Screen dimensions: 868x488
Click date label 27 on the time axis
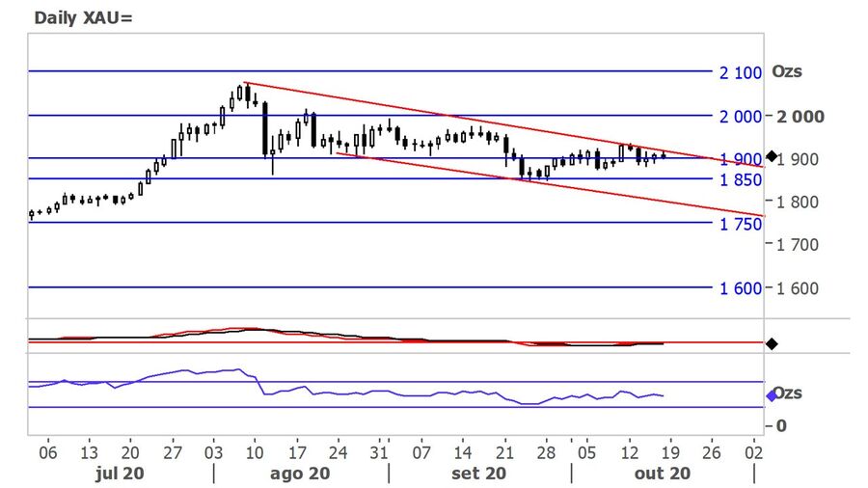tap(173, 452)
